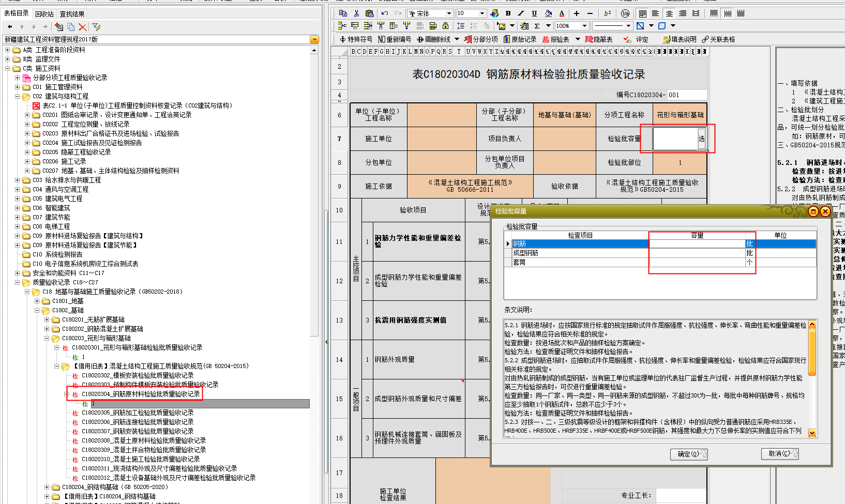Click the copy icon in the editor toolbar
The image size is (845, 504).
(x=343, y=13)
